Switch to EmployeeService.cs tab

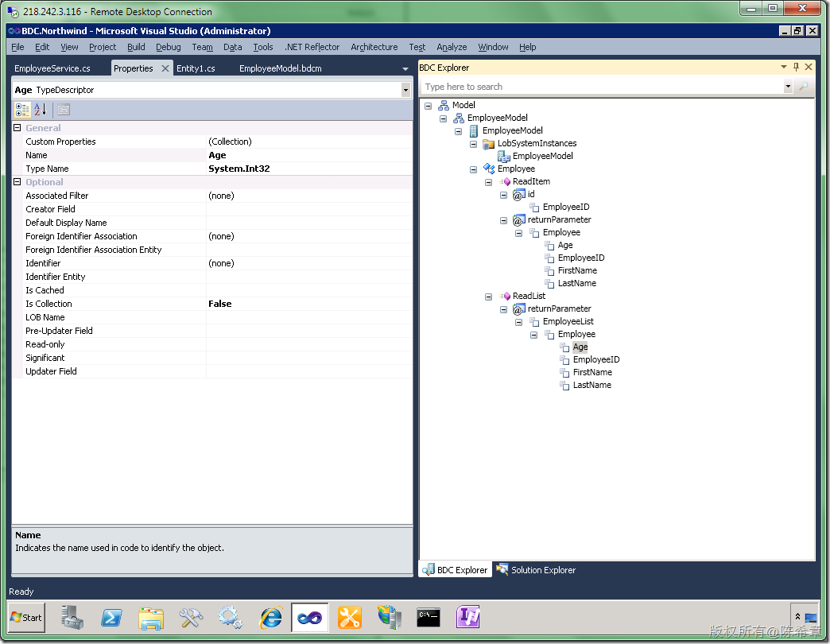[52, 68]
